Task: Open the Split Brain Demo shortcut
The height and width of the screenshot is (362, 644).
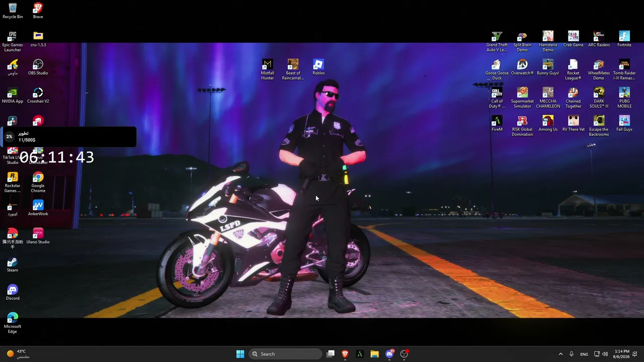Action: [x=522, y=41]
